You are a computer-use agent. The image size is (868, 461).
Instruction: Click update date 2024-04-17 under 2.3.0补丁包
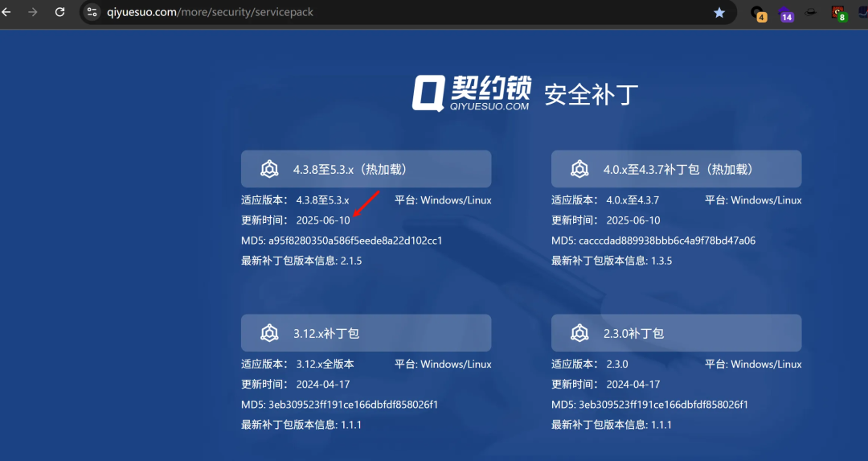click(633, 384)
